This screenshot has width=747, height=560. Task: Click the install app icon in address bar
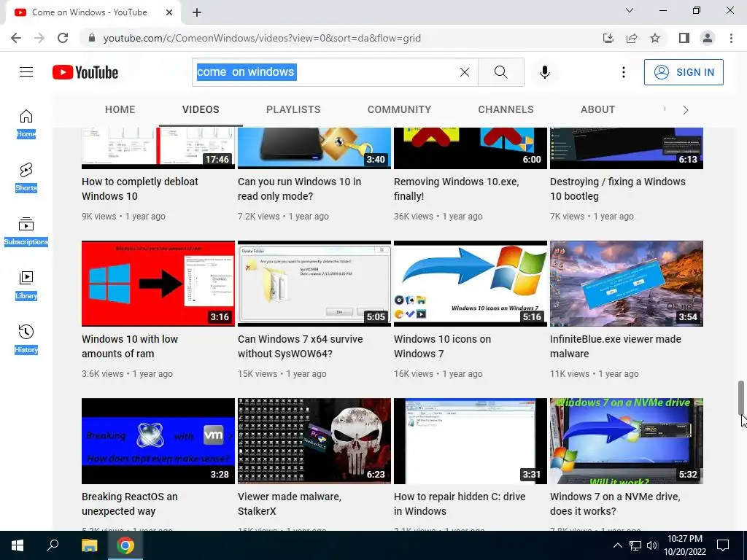coord(608,38)
